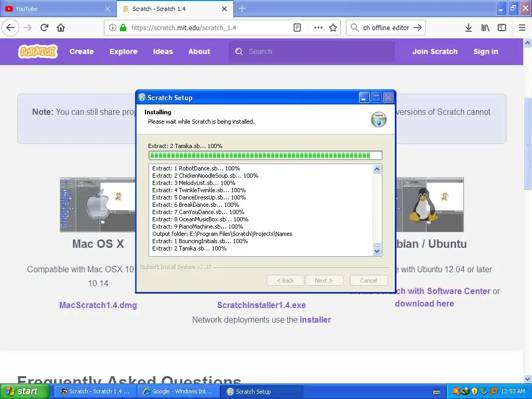Screen dimensions: 532x399
Task: Minimize the Scratch Setup dialog
Action: (364, 98)
